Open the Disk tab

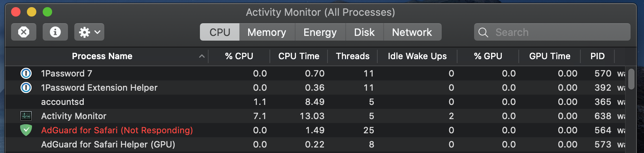point(364,32)
